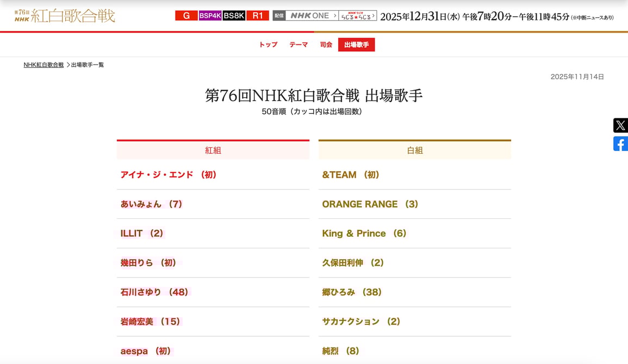Open the NHK ONE streaming logo

point(310,15)
